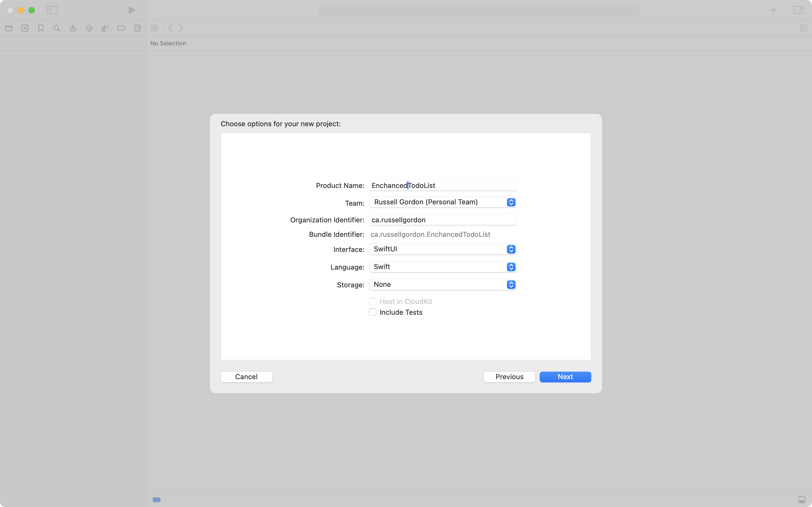Open the Find navigator magnifier icon
Screen dimensions: 812x507
(57, 28)
